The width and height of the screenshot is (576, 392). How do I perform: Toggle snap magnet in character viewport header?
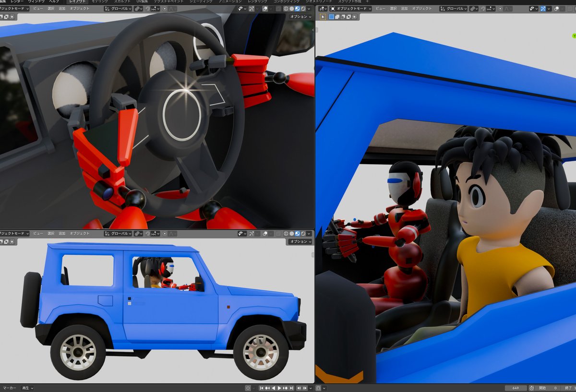coord(483,9)
